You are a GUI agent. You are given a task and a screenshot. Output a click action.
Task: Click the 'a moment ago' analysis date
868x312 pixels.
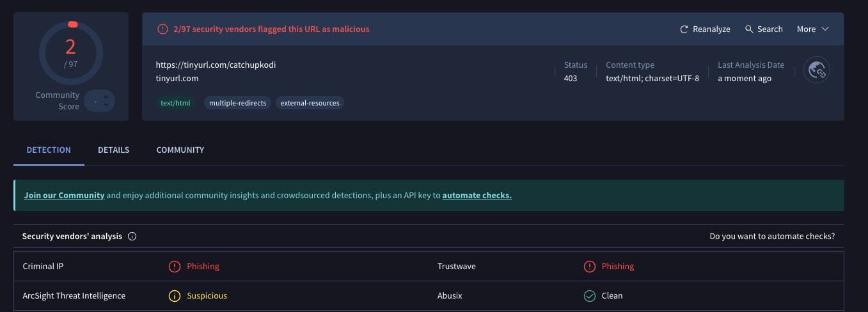click(745, 79)
